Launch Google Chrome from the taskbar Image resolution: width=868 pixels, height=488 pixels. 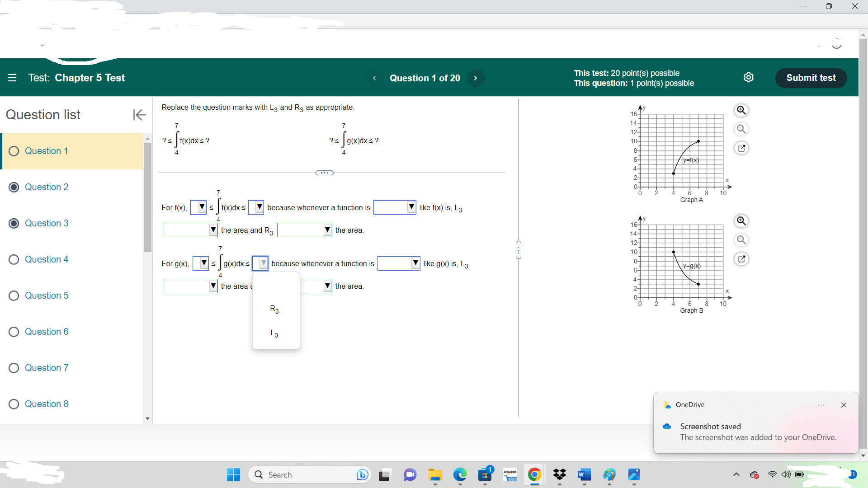[534, 475]
